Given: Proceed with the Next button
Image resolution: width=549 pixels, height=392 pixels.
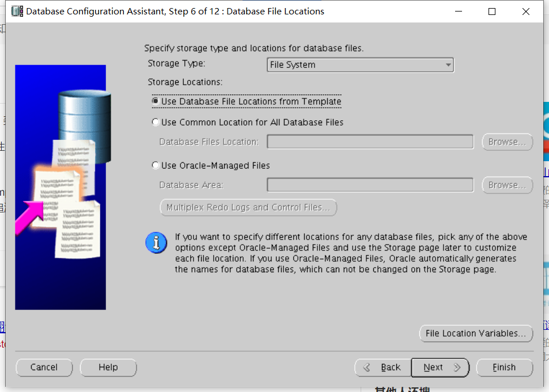Looking at the screenshot, I should point(440,367).
